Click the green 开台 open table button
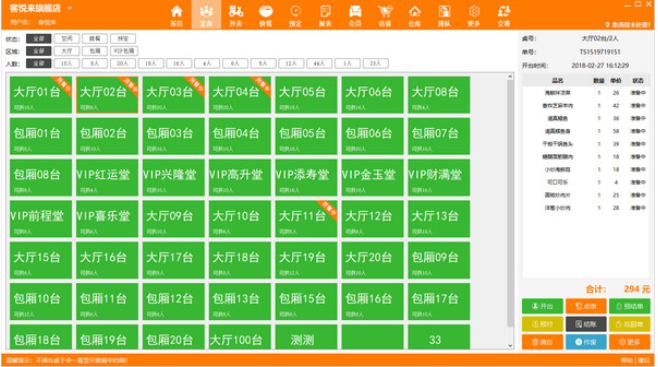The width and height of the screenshot is (658, 367). pos(542,306)
